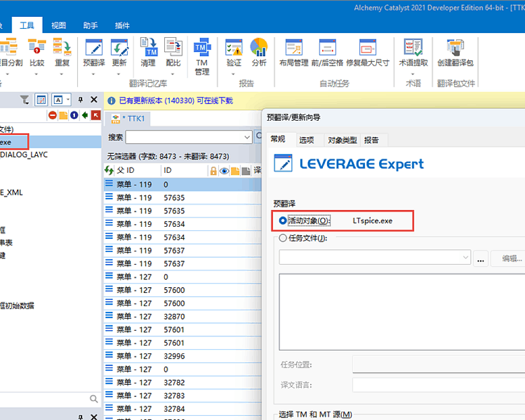Click the red stop icon in navigator toolbar
Image resolution: width=525 pixels, height=420 pixels.
tap(52, 115)
